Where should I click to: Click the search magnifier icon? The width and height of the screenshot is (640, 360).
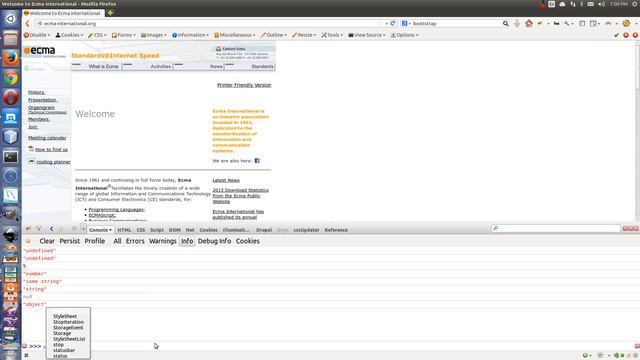point(505,24)
